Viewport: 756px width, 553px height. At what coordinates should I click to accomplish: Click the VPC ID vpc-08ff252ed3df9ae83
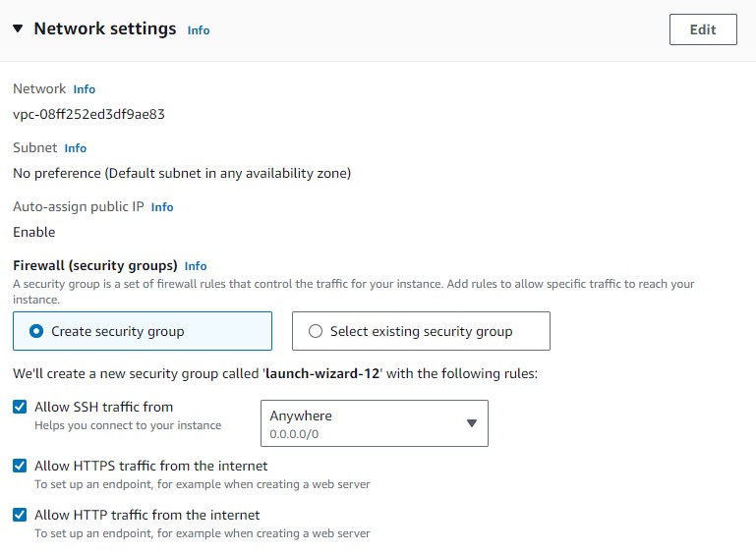tap(88, 114)
